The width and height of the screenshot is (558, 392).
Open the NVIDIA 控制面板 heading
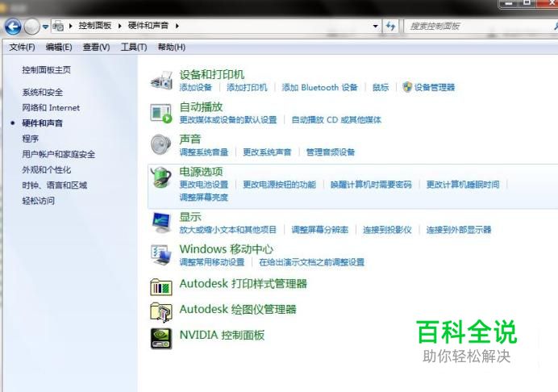coord(222,335)
